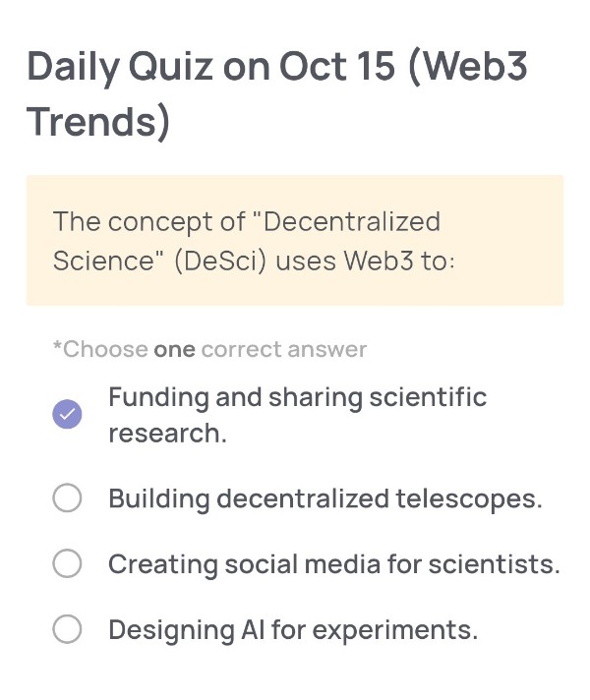Image resolution: width=590 pixels, height=700 pixels.
Task: Click the word "Decentralized" in the question box
Action: (x=352, y=222)
